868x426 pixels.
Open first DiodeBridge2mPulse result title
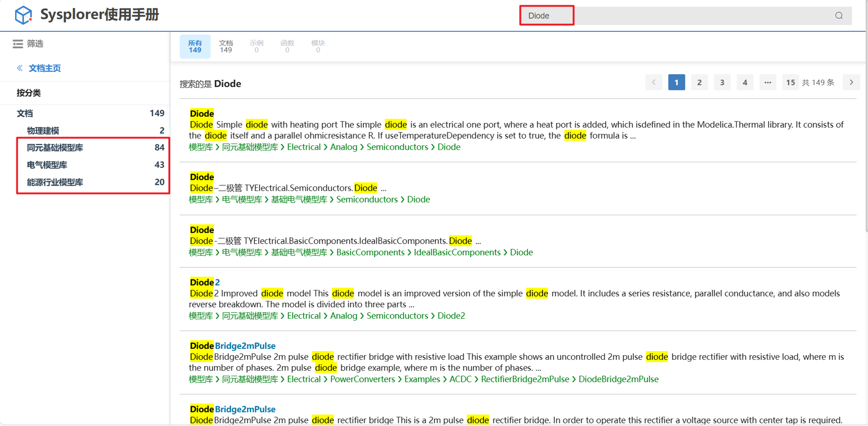(233, 345)
